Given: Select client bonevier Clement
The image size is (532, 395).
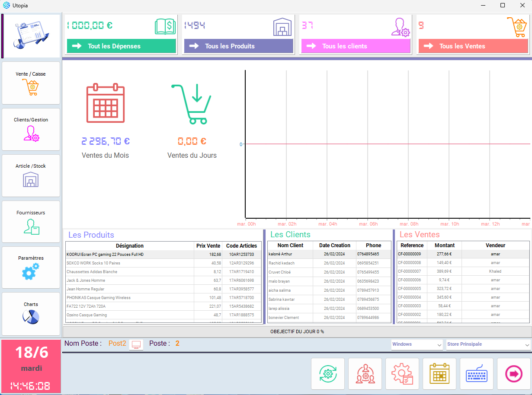Looking at the screenshot, I should (329, 318).
